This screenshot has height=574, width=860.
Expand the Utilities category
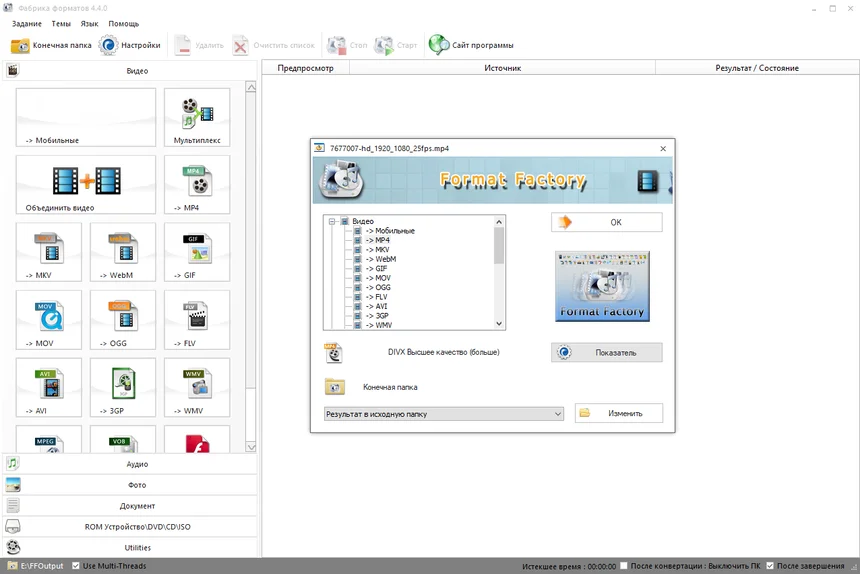point(130,547)
